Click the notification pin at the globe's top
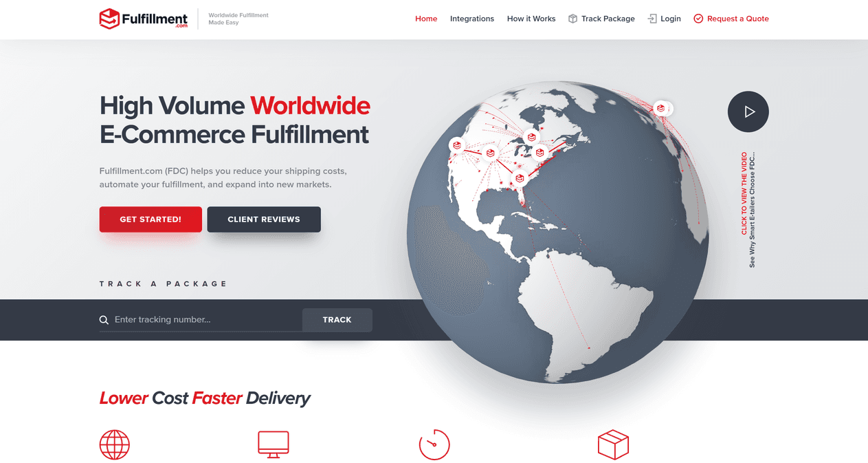 tap(661, 108)
